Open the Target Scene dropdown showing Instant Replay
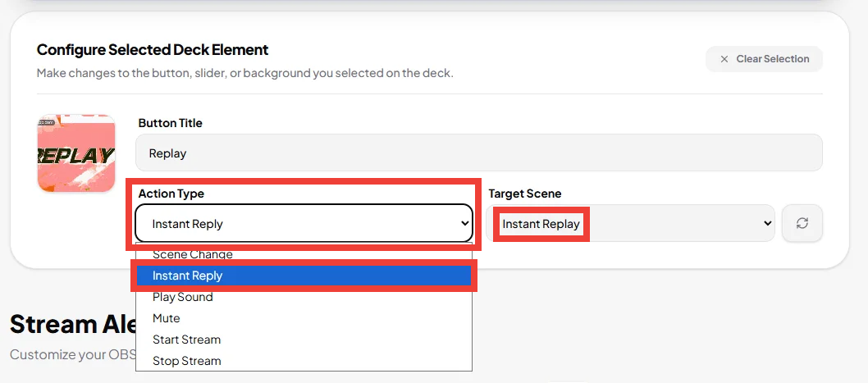Image resolution: width=868 pixels, height=383 pixels. tap(630, 223)
